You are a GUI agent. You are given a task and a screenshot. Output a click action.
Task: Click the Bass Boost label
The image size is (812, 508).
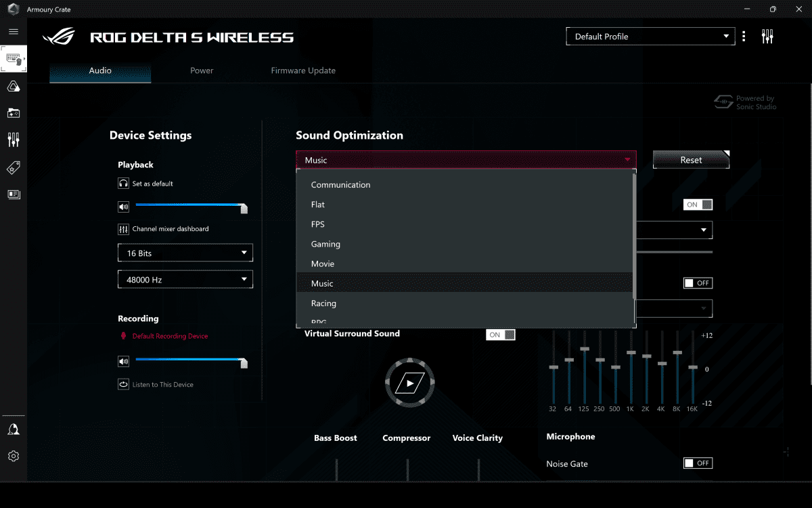(336, 438)
